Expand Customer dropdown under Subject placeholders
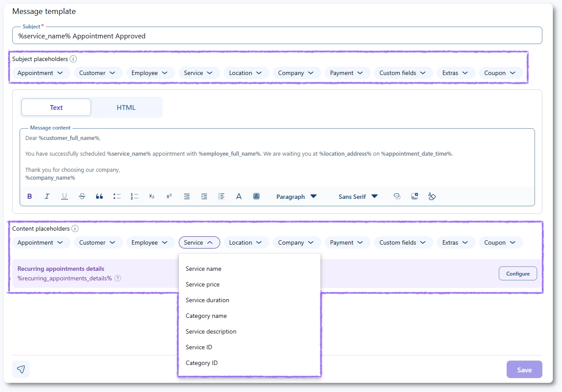This screenshot has height=392, width=562. pyautogui.click(x=97, y=73)
